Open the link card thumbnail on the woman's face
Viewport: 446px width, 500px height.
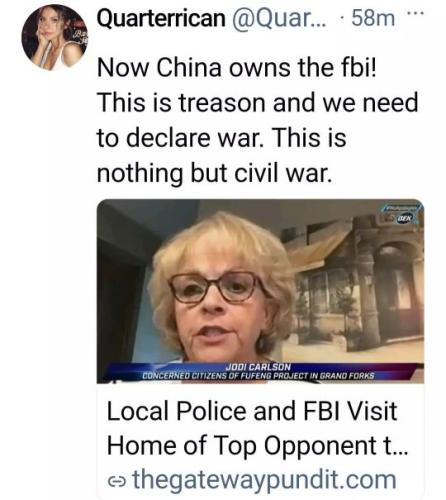[222, 297]
